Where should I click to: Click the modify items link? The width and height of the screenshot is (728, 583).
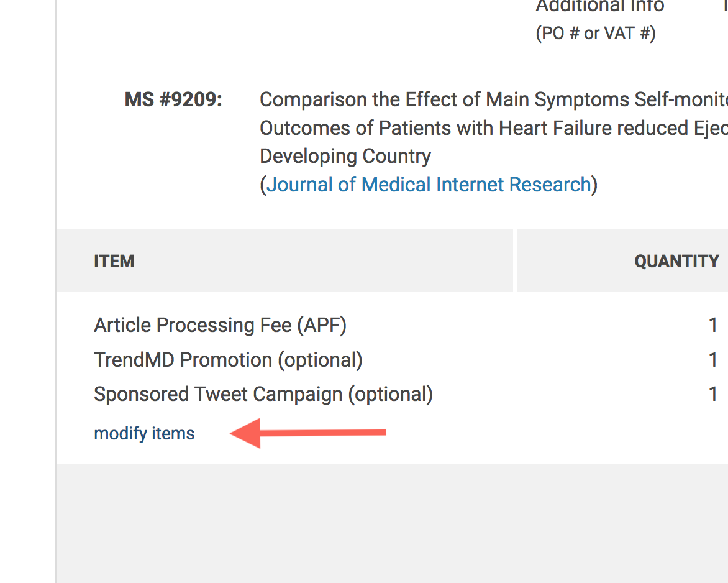pyautogui.click(x=144, y=433)
